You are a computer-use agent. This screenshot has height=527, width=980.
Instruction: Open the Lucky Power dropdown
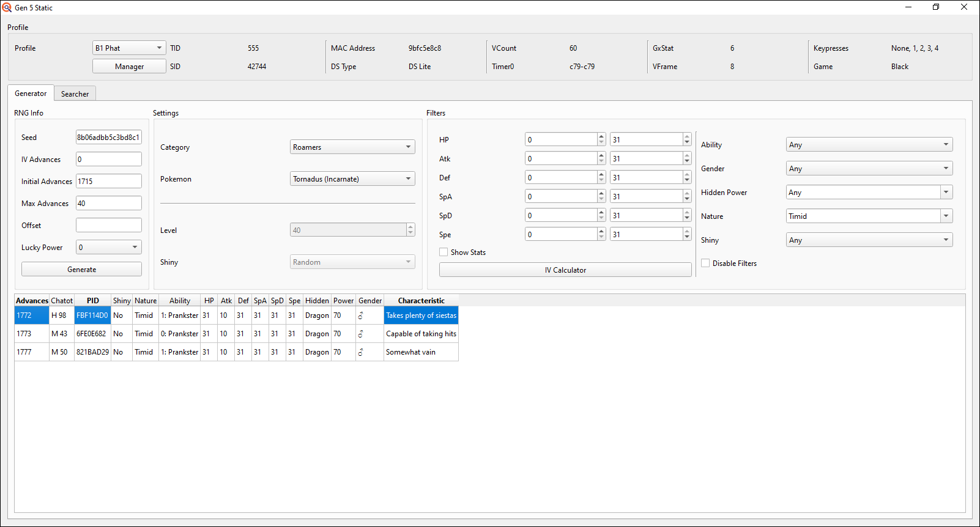point(109,247)
